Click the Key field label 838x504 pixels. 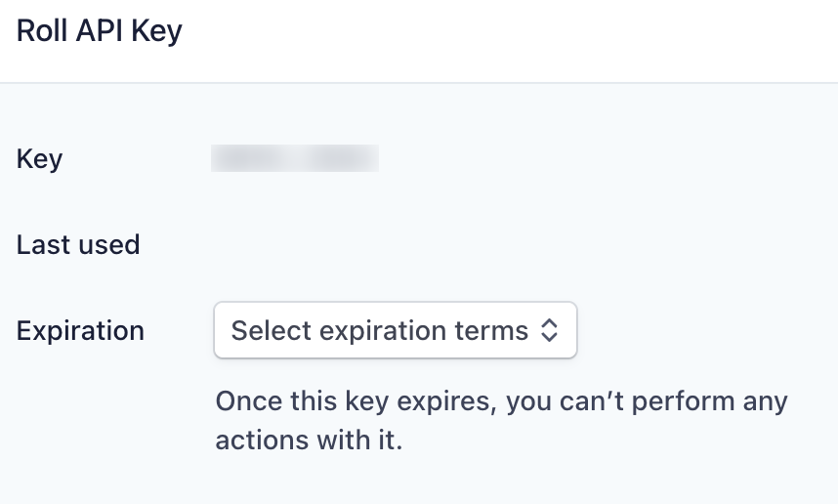click(40, 158)
